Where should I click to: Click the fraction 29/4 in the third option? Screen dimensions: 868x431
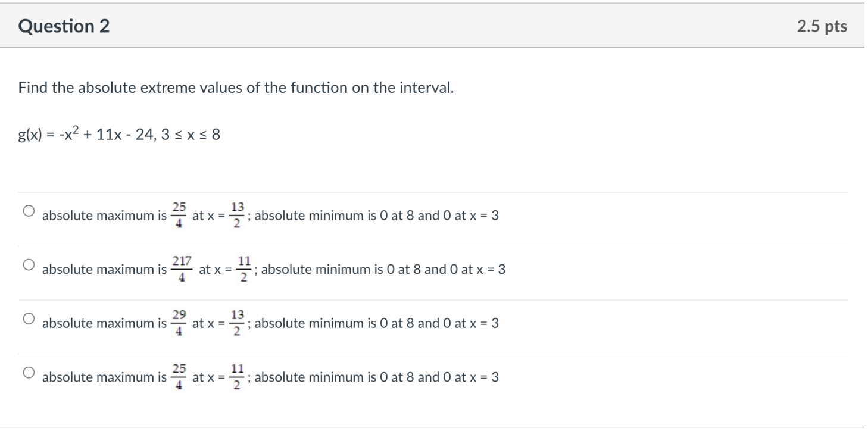(x=178, y=323)
